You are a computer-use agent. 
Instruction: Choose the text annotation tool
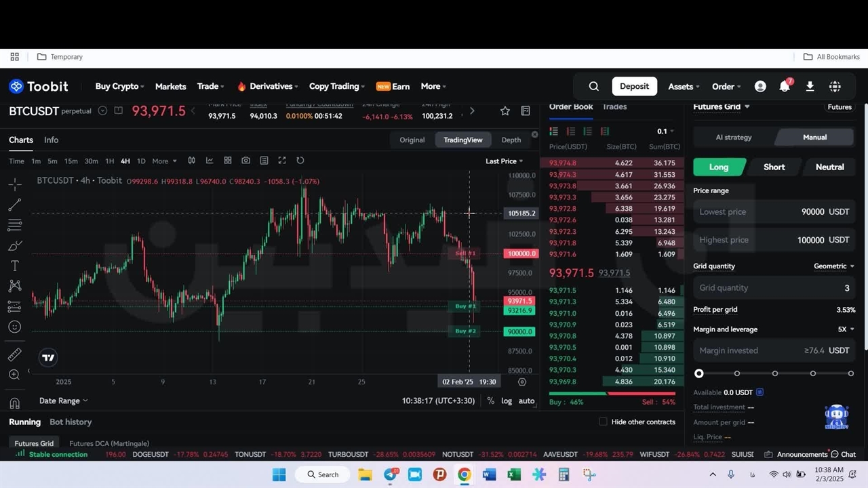[14, 266]
